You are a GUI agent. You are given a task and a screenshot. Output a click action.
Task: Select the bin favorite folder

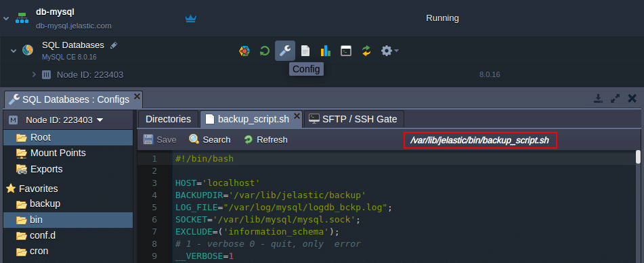coord(68,220)
